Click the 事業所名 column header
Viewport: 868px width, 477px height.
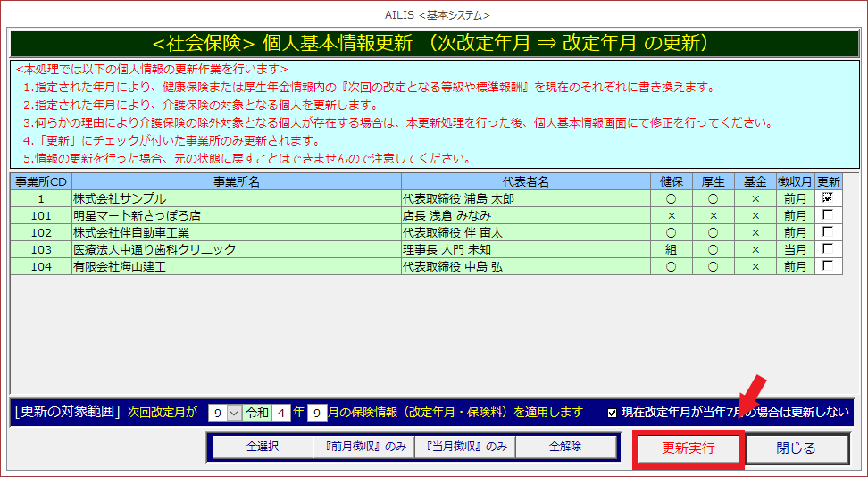(237, 181)
